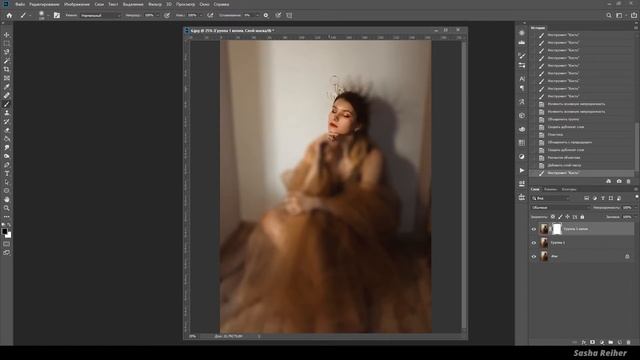Select the Brush tool in the toolbox

point(7,104)
